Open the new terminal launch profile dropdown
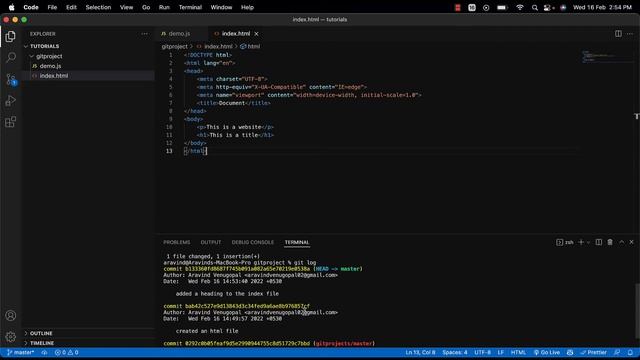Screen dimensions: 640x360 pyautogui.click(x=588, y=242)
